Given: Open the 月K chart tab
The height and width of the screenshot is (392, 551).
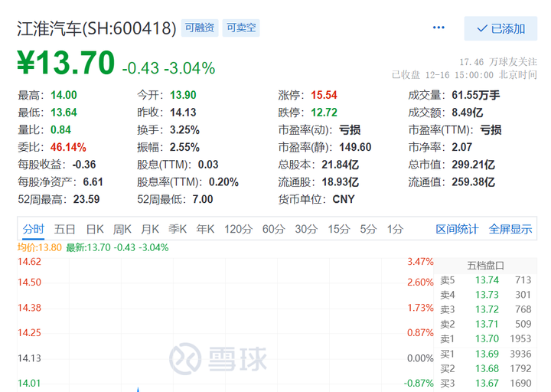Looking at the screenshot, I should coord(150,229).
